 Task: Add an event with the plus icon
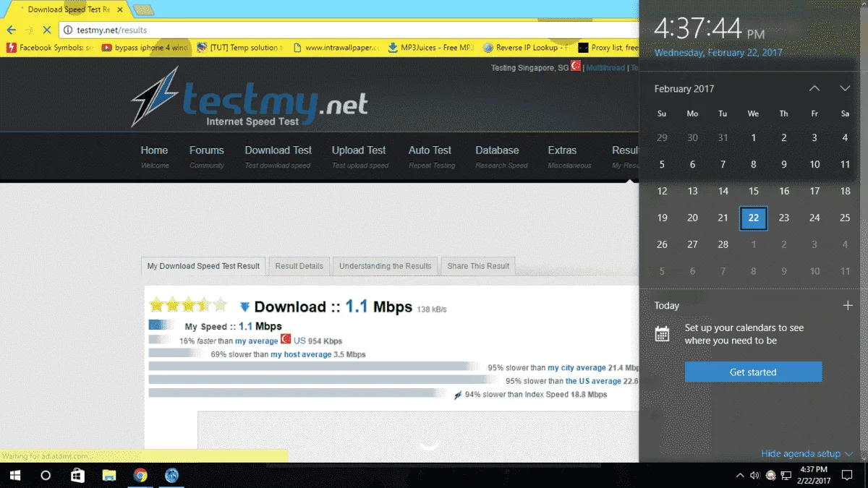click(x=848, y=305)
